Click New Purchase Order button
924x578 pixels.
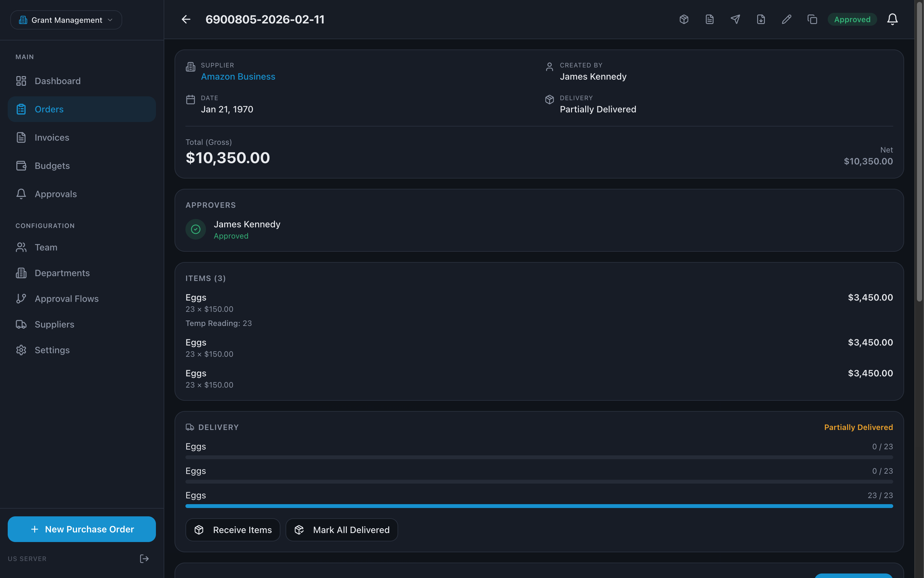[x=82, y=529]
